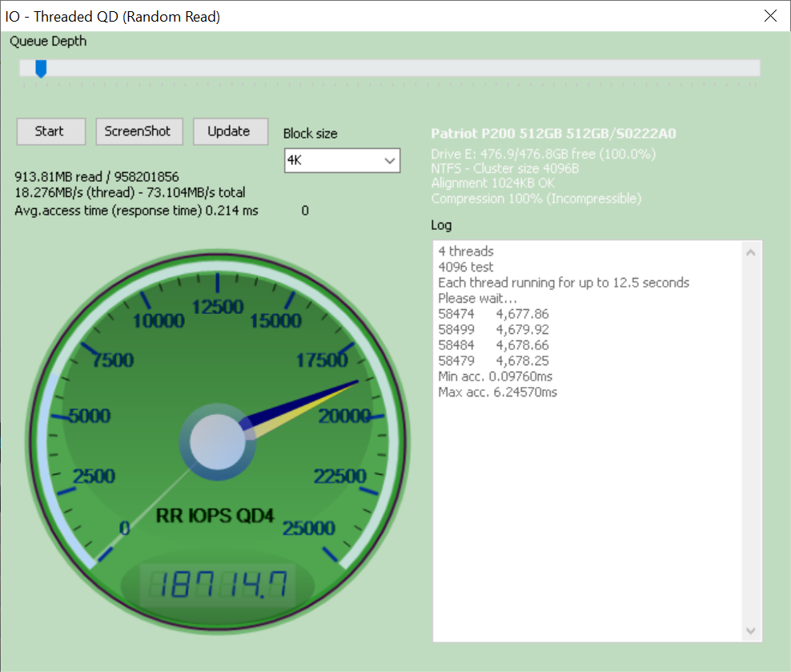This screenshot has height=672, width=791.
Task: Click the 20000 mark on the gauge
Action: [x=344, y=416]
